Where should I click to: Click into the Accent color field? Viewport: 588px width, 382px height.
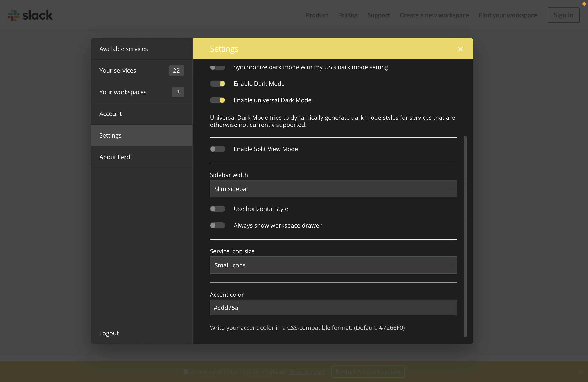click(333, 308)
